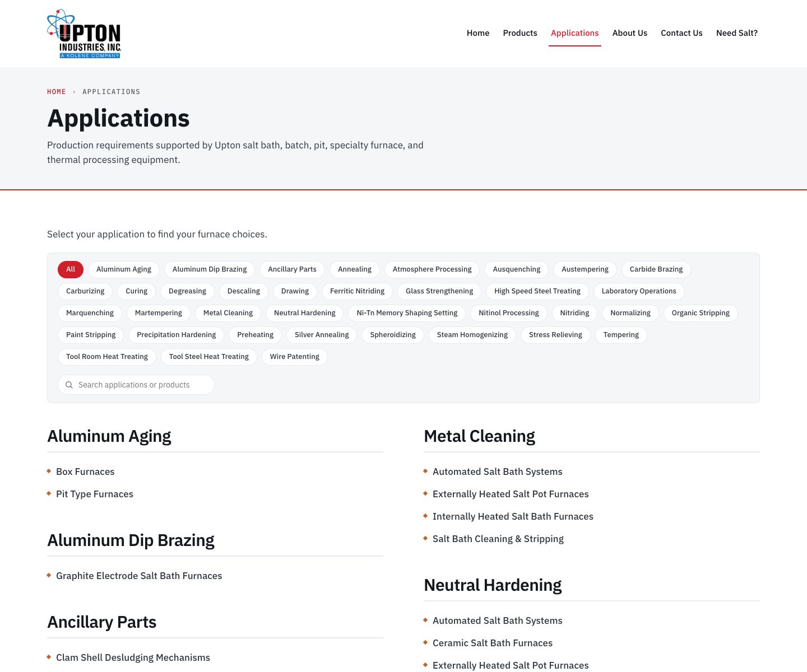Click the HOME breadcrumb link

(57, 92)
